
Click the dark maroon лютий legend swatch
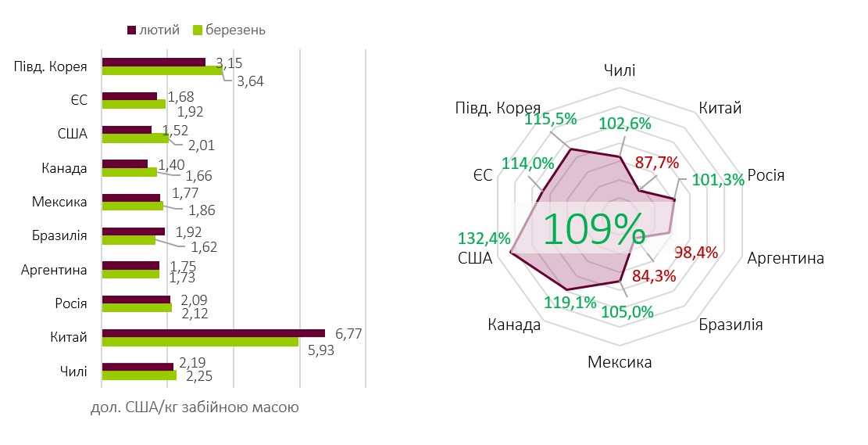(x=131, y=31)
